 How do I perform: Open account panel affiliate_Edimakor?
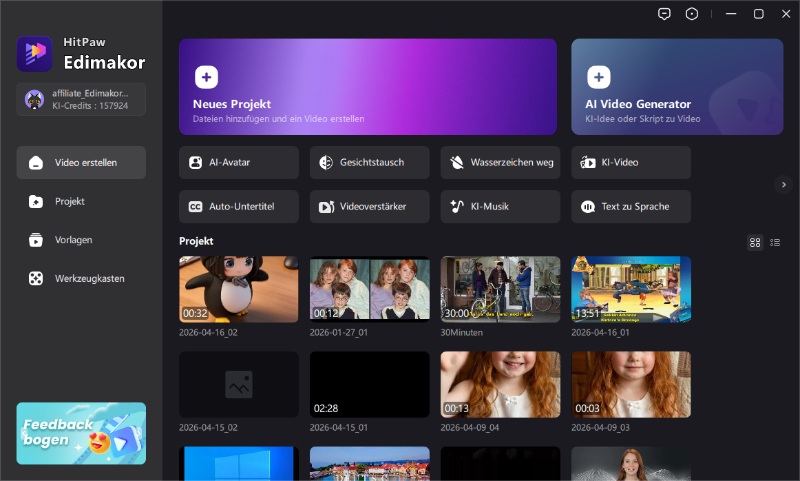click(81, 99)
